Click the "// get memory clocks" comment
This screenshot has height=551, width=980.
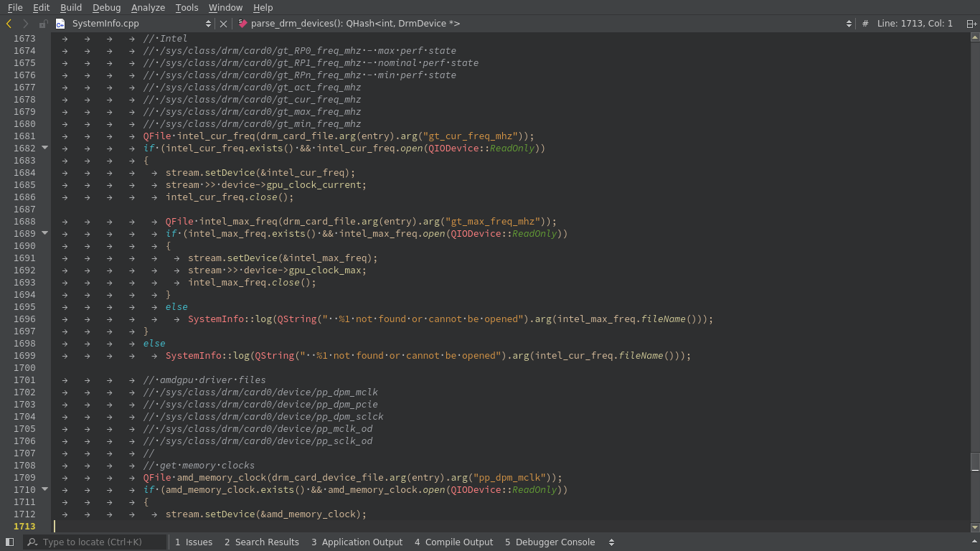199,466
